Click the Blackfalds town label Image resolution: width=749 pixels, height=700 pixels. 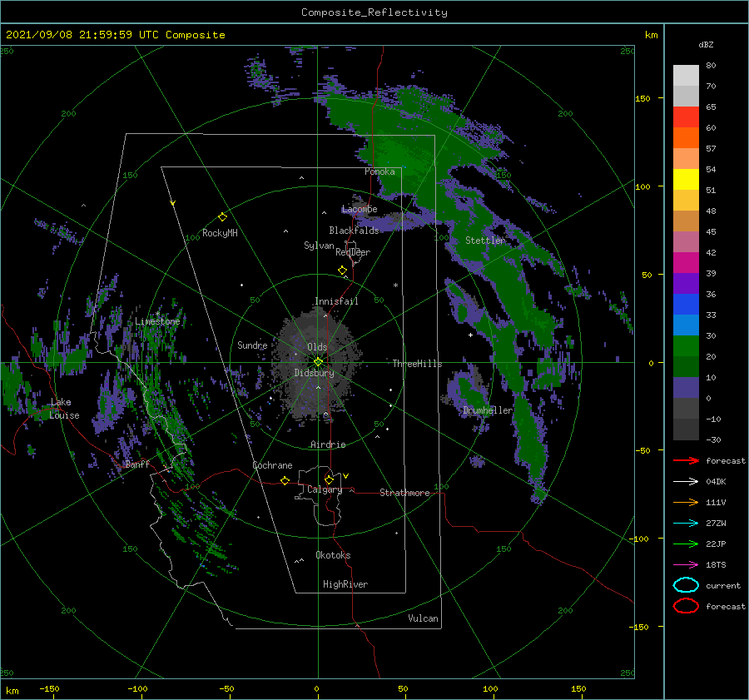354,231
